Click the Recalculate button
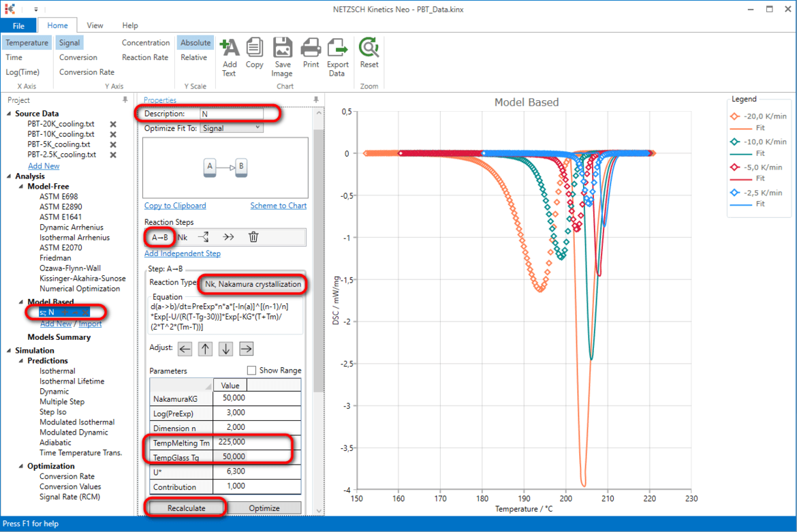The height and width of the screenshot is (532, 797). pyautogui.click(x=186, y=508)
